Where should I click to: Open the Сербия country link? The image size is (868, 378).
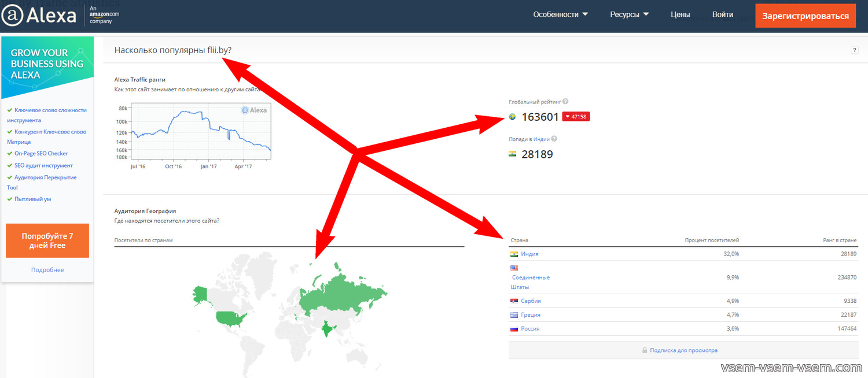pos(531,301)
